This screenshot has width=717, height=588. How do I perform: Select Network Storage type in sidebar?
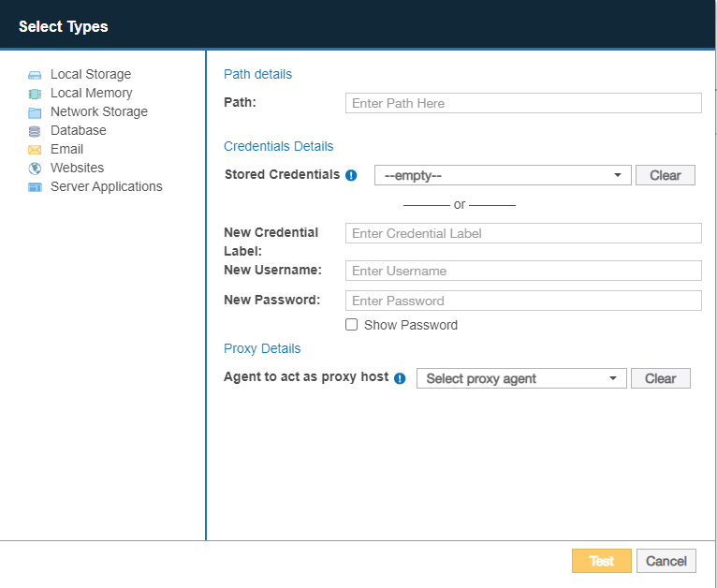[x=98, y=111]
